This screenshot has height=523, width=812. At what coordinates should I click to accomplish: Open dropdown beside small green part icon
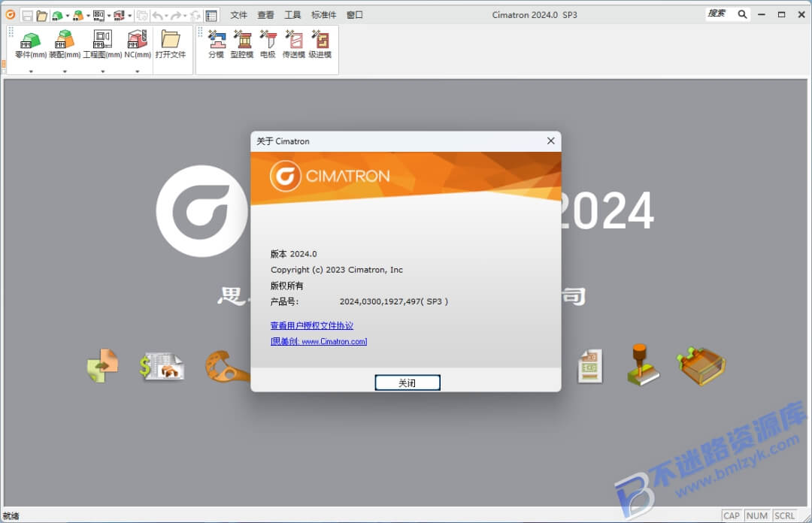click(68, 16)
